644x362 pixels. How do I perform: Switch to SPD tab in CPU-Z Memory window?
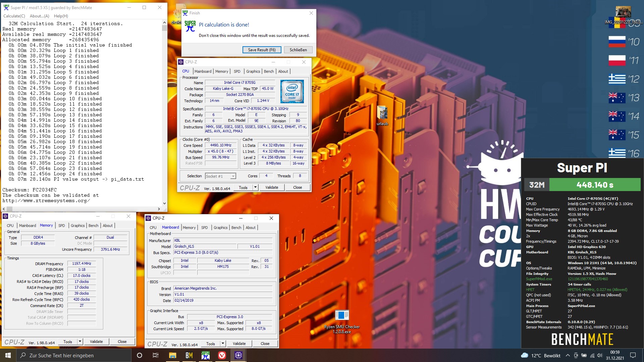[x=61, y=226]
